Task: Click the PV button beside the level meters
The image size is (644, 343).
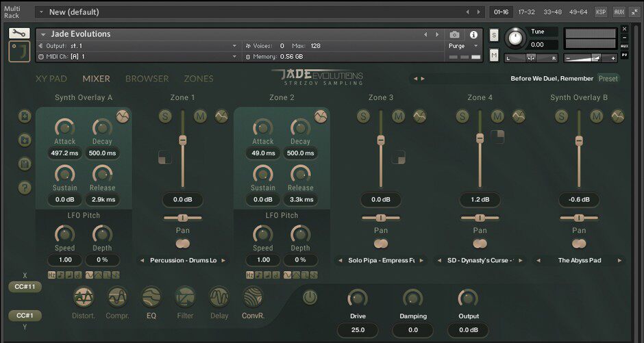Action: tap(624, 55)
